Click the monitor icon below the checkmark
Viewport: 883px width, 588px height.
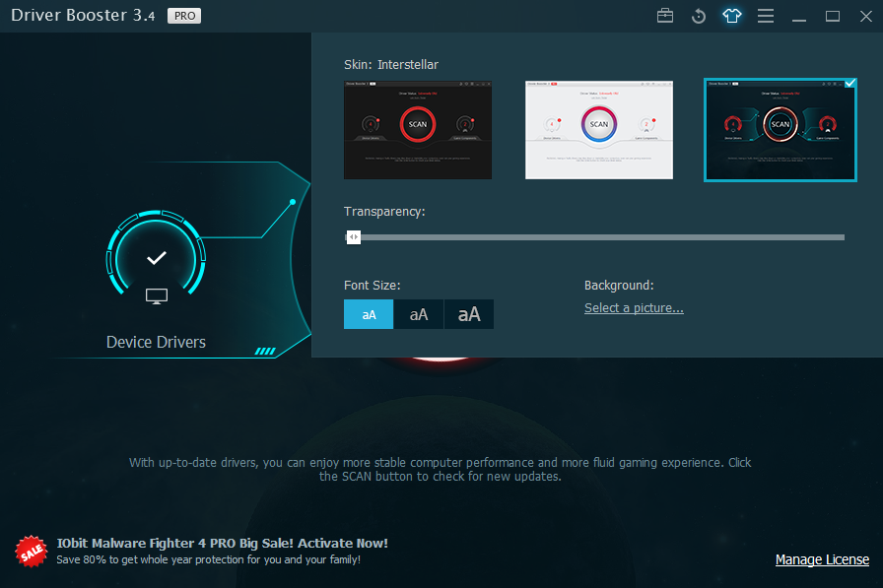[x=155, y=294]
